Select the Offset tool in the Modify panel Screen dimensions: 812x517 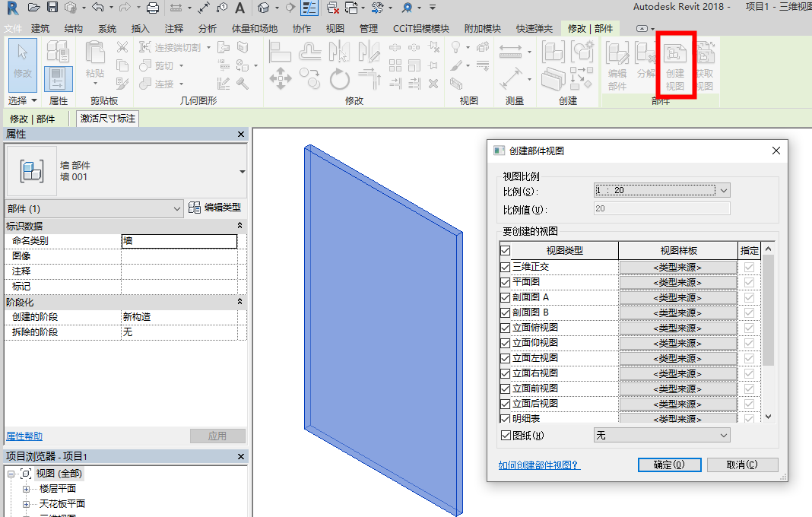(x=309, y=51)
